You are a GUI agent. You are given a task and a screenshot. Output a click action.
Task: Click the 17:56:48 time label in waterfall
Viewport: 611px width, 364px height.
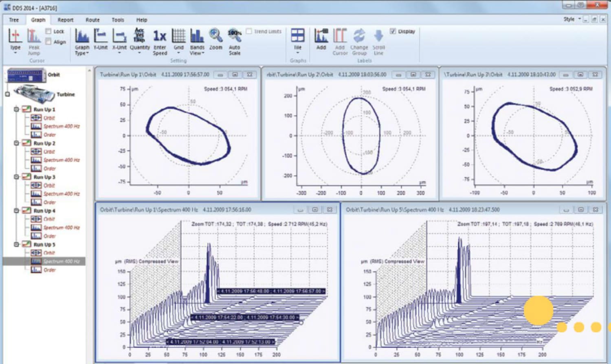pyautogui.click(x=271, y=291)
